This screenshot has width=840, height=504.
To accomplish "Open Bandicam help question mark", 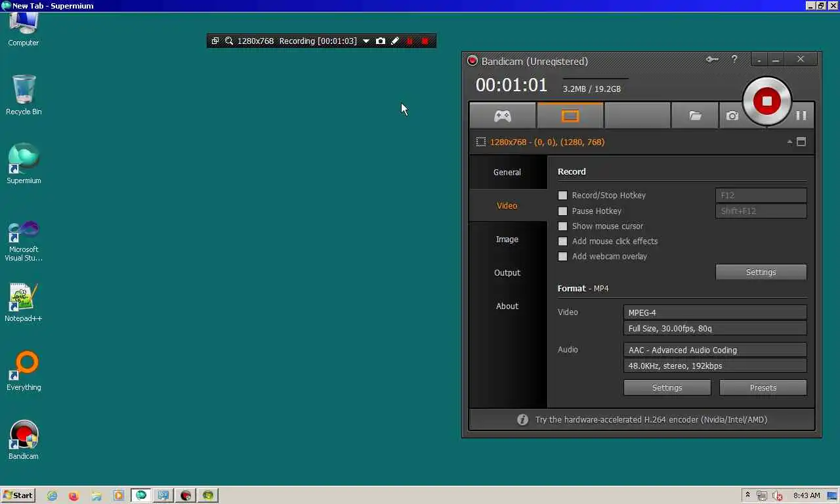I will (x=734, y=60).
